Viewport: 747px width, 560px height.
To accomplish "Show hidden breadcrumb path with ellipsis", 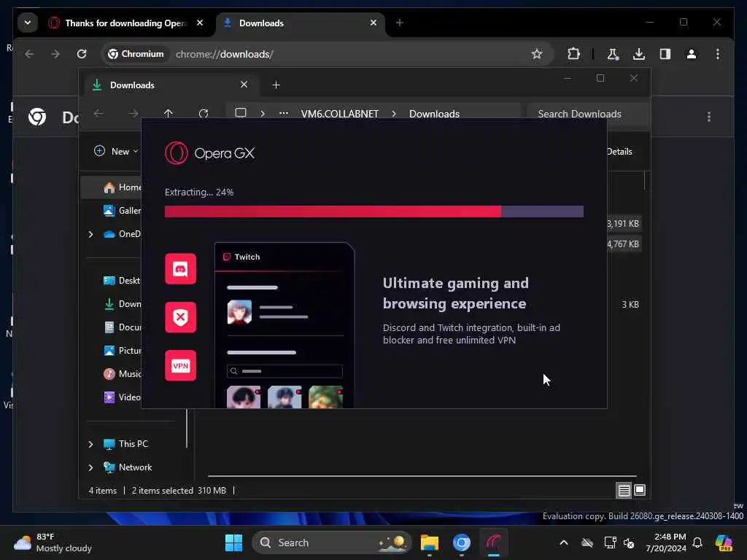I will (x=284, y=113).
